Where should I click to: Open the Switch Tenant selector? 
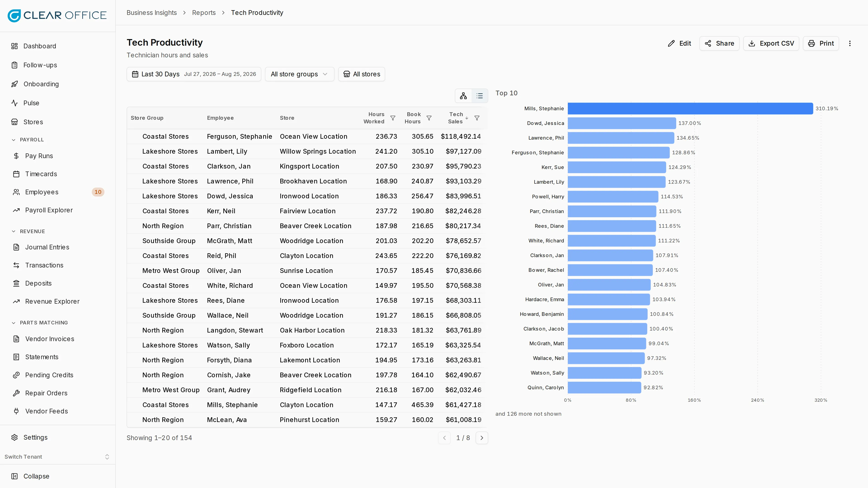pos(58,457)
